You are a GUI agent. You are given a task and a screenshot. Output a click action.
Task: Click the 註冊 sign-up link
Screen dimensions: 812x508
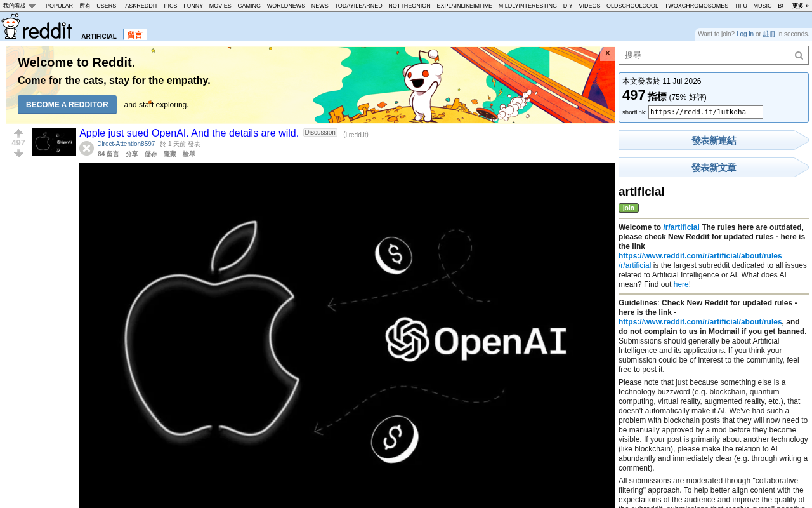coord(769,34)
